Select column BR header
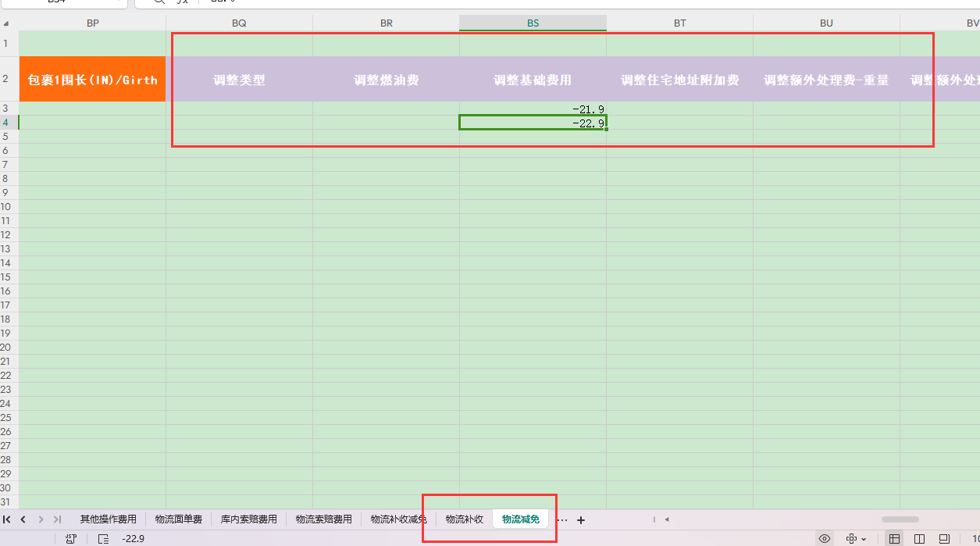Screen dimensions: 980x546 (386, 23)
